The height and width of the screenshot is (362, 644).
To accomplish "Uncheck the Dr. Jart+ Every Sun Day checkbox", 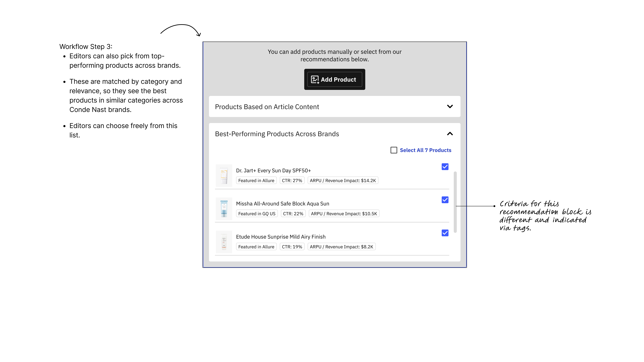I will pos(445,167).
